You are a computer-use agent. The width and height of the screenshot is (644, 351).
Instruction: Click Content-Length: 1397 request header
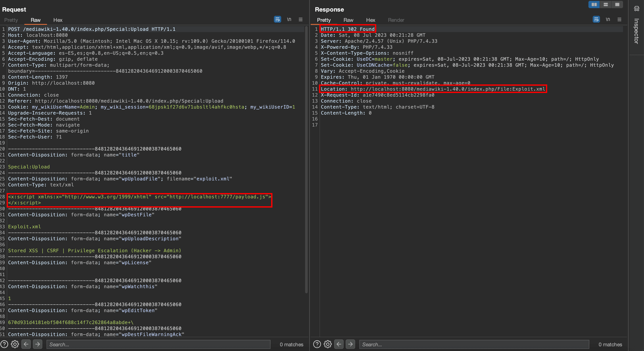coord(38,77)
